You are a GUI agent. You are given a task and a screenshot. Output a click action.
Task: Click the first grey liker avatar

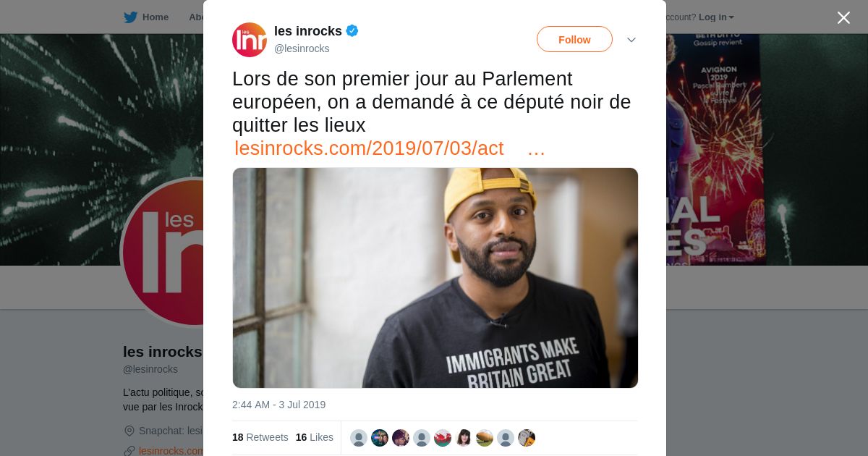[x=359, y=438]
